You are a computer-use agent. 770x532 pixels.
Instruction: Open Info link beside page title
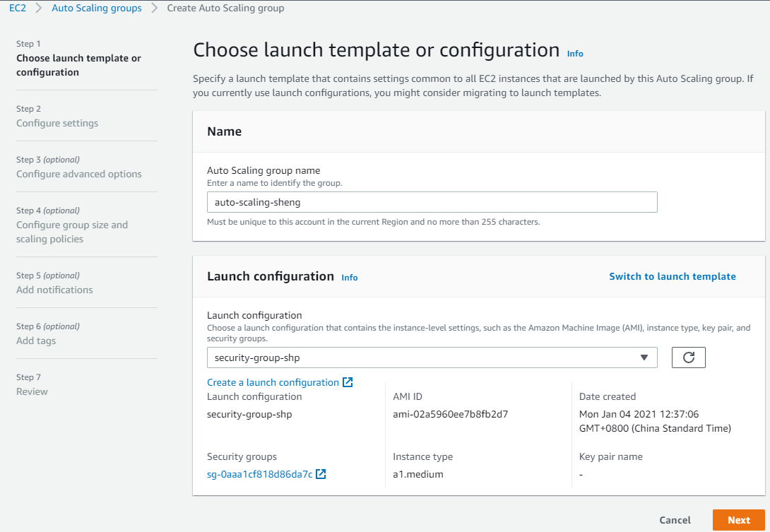(575, 54)
